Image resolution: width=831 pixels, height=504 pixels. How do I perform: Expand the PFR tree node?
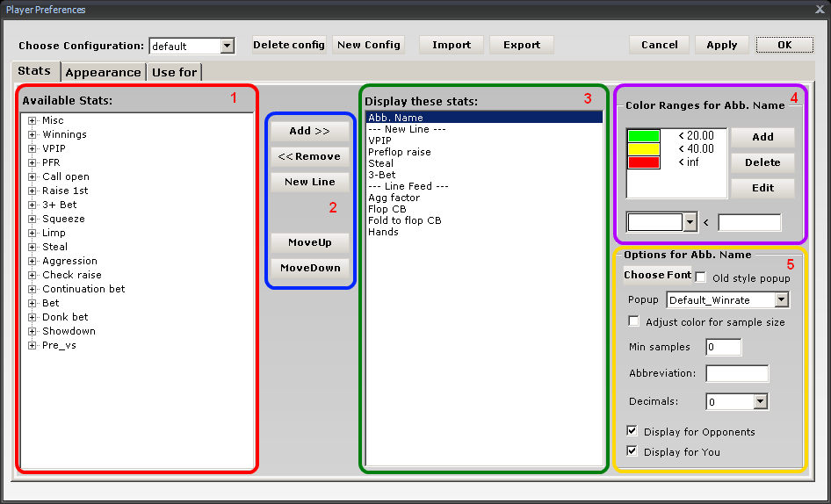pyautogui.click(x=33, y=162)
